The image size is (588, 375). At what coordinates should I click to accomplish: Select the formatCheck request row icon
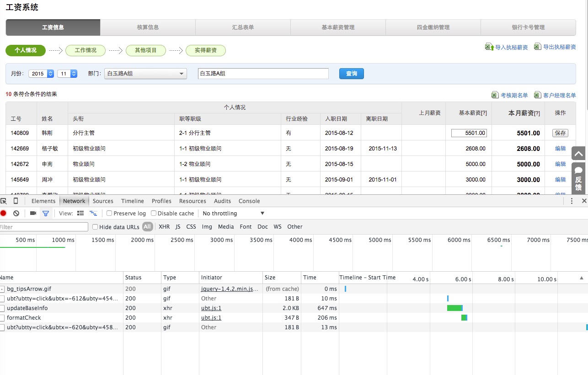pyautogui.click(x=2, y=318)
